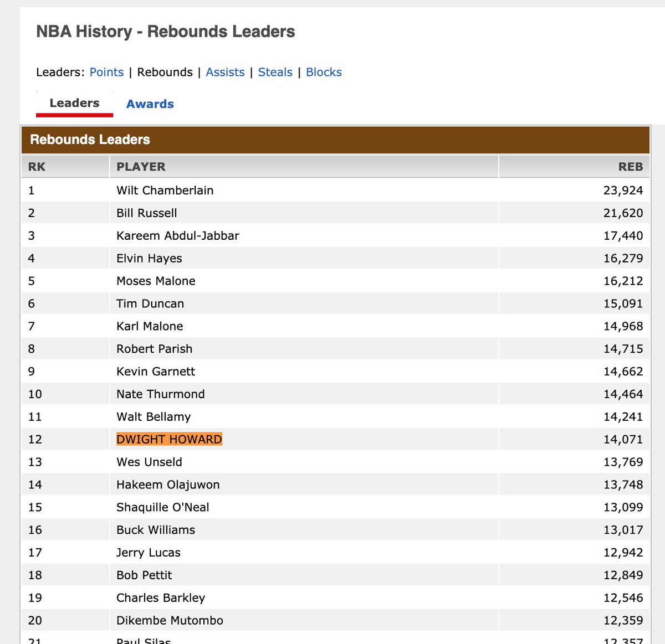The height and width of the screenshot is (644, 665).
Task: Click rebound total 15,091
Action: 623,304
